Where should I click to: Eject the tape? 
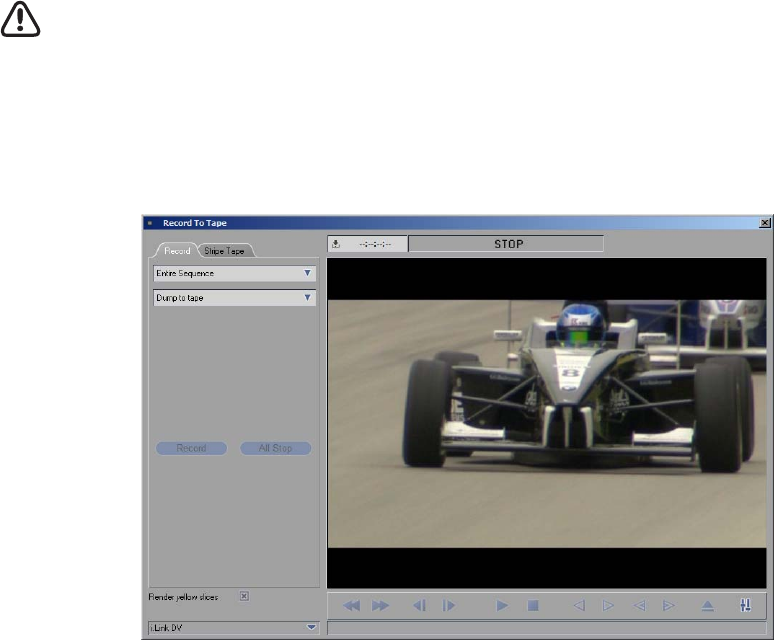click(x=707, y=605)
